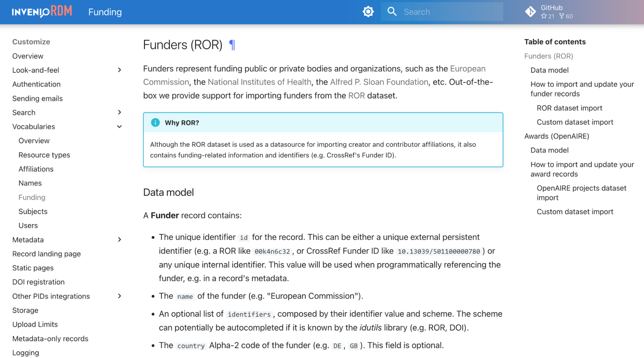Click the info circle icon in Why ROR box

click(155, 123)
